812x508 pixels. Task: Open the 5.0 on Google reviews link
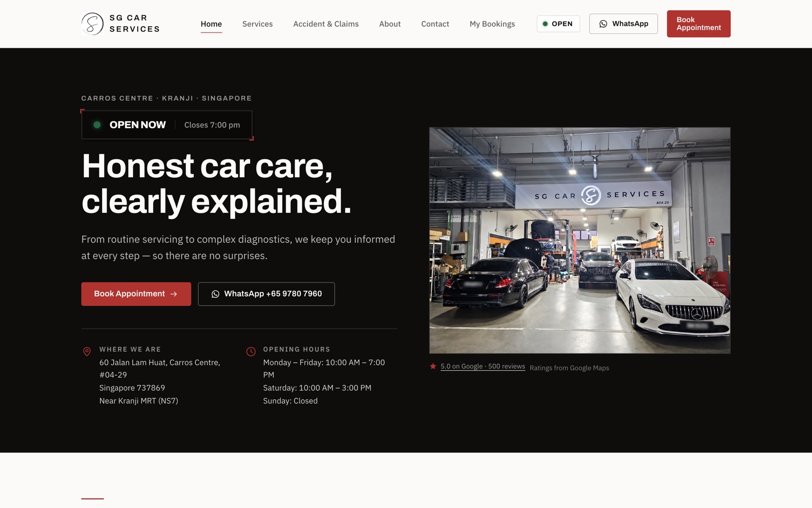(483, 366)
